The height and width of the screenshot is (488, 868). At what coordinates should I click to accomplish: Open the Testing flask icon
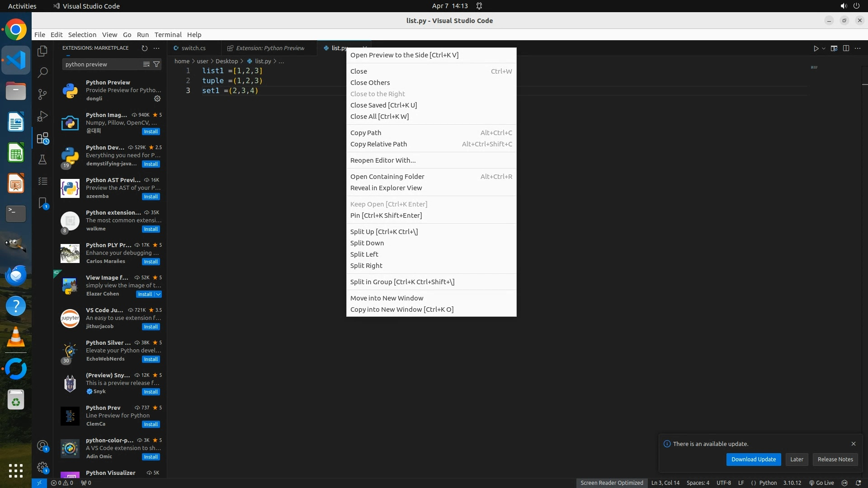pyautogui.click(x=42, y=160)
